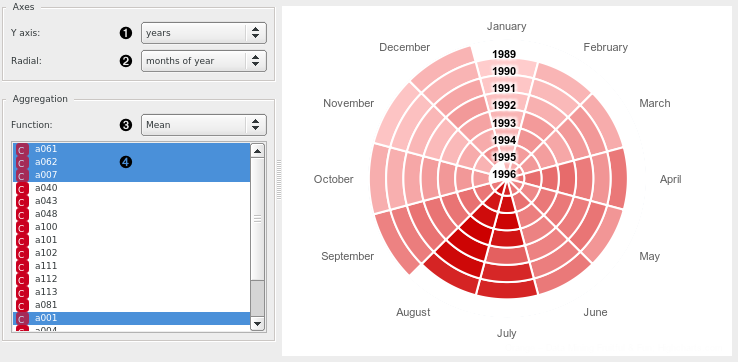The image size is (738, 362).
Task: Click the red C icon beside a101
Action: tap(22, 241)
